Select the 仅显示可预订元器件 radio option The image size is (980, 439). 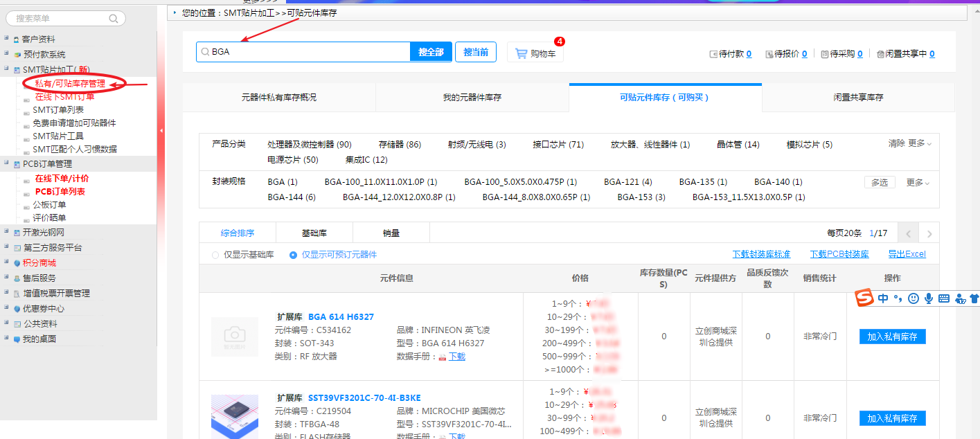(x=293, y=255)
